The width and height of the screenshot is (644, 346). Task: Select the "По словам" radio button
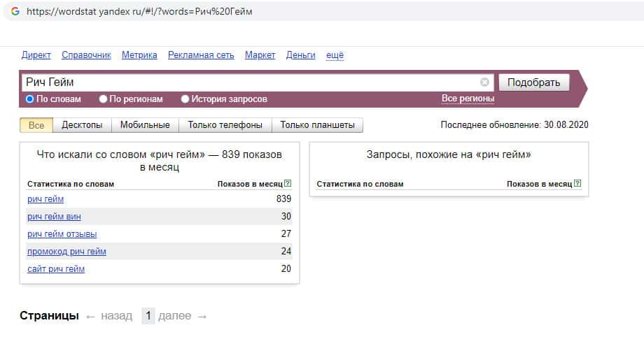(x=29, y=99)
